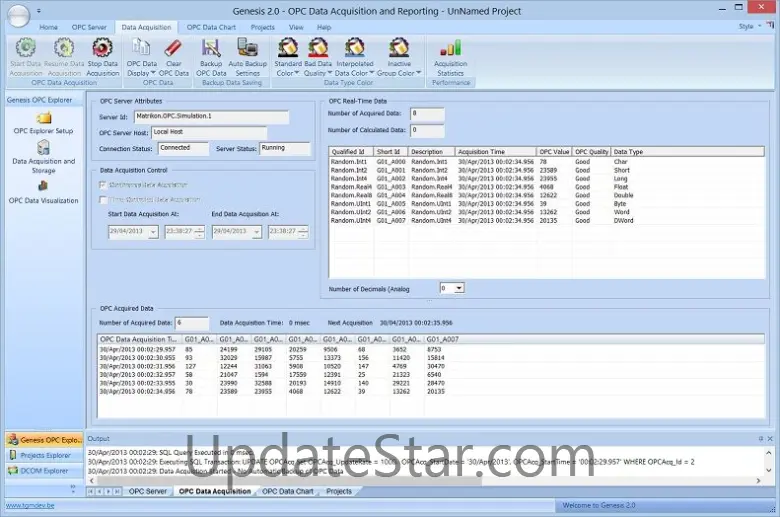
Task: Select the Projects bottom tab
Action: [339, 491]
